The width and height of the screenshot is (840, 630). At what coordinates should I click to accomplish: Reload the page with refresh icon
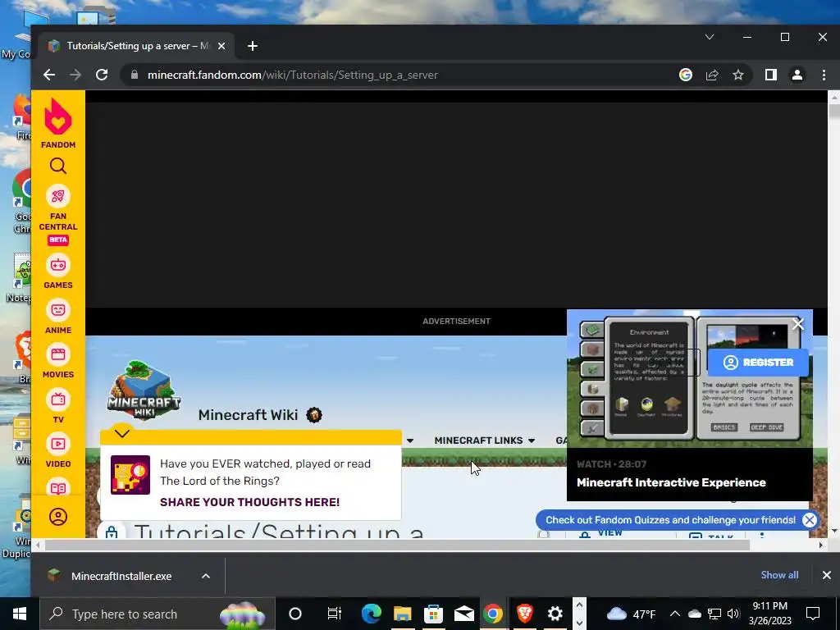pyautogui.click(x=102, y=75)
